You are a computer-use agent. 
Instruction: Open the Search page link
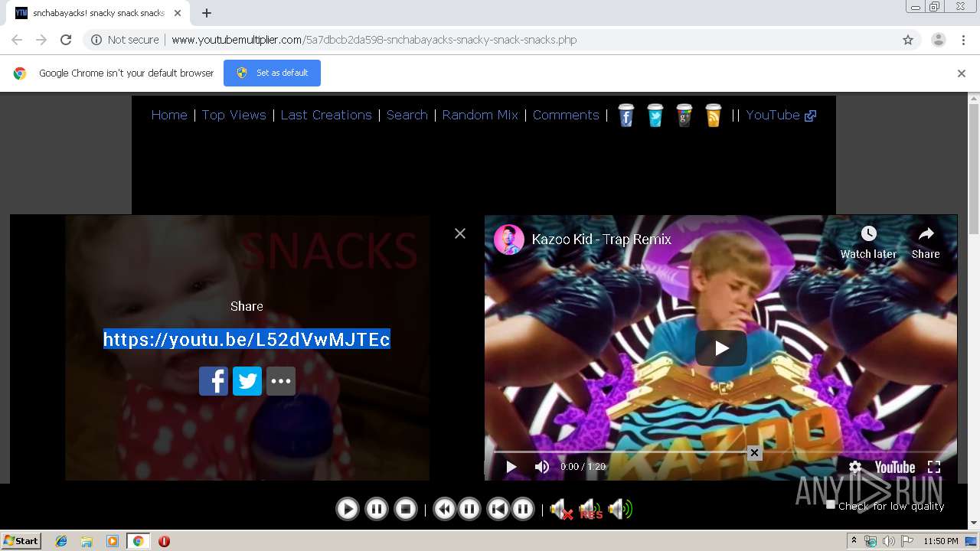click(407, 115)
